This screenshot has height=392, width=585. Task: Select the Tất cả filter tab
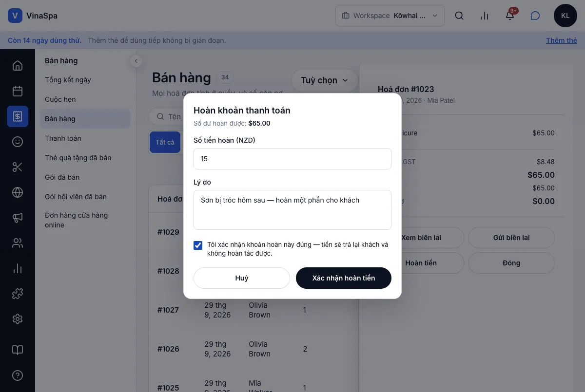165,142
